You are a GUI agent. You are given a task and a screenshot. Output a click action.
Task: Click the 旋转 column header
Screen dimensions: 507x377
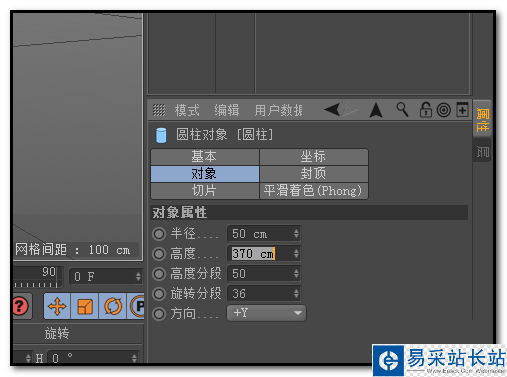point(57,334)
